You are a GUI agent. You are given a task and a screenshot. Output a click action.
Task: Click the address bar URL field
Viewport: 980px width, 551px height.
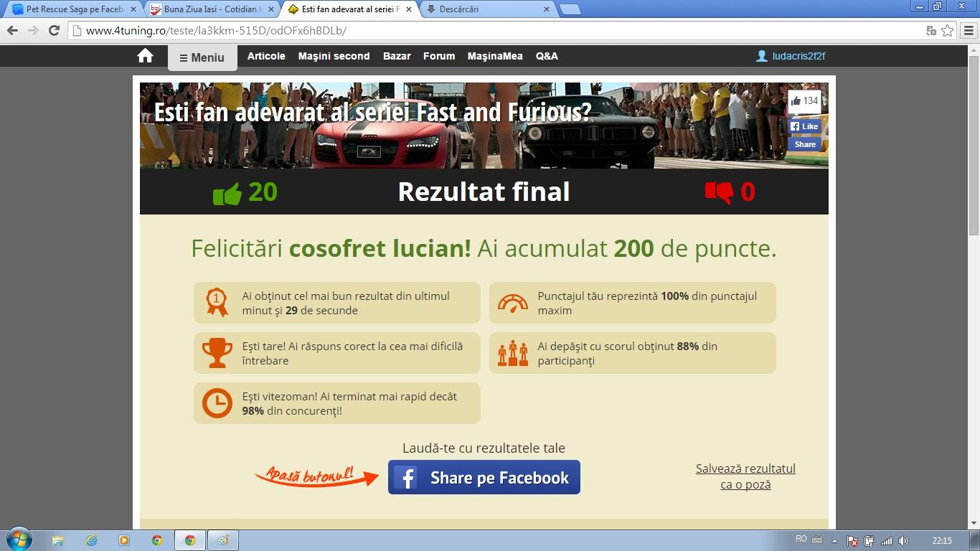coord(495,31)
